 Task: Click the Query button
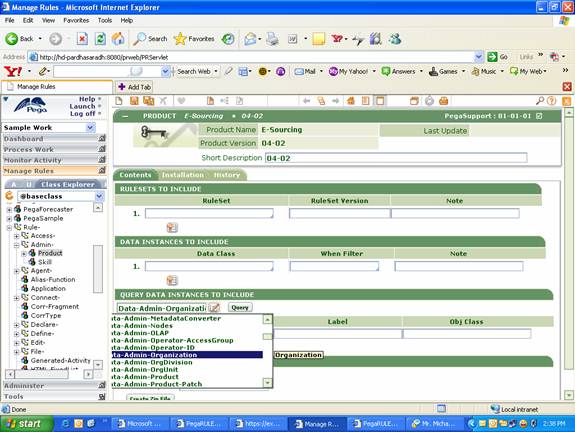coord(240,307)
